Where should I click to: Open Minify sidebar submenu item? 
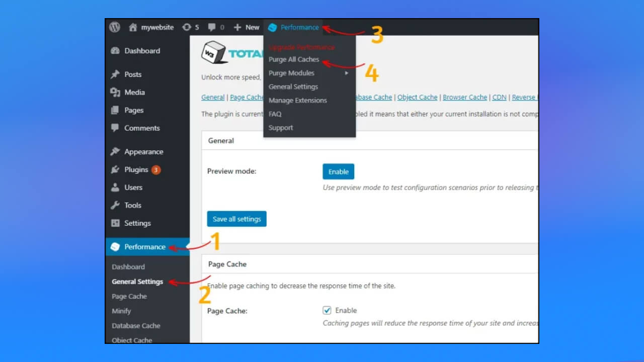(121, 311)
